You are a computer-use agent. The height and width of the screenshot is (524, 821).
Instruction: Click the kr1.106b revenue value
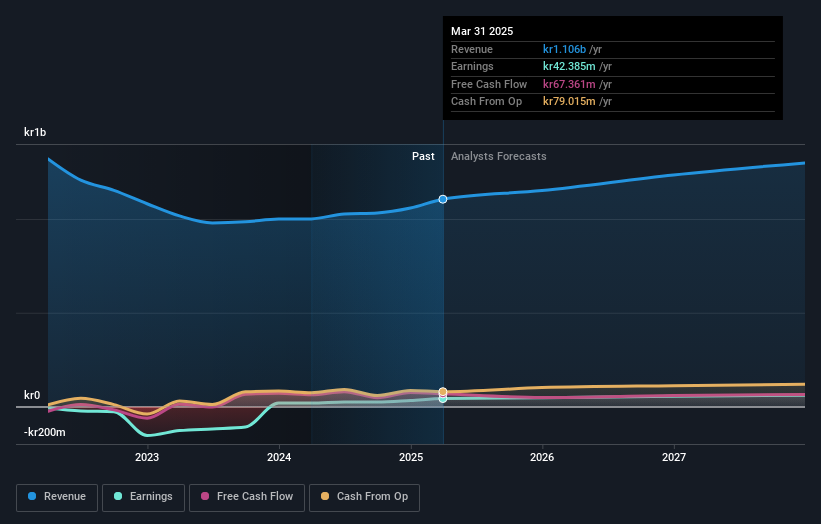pos(564,49)
